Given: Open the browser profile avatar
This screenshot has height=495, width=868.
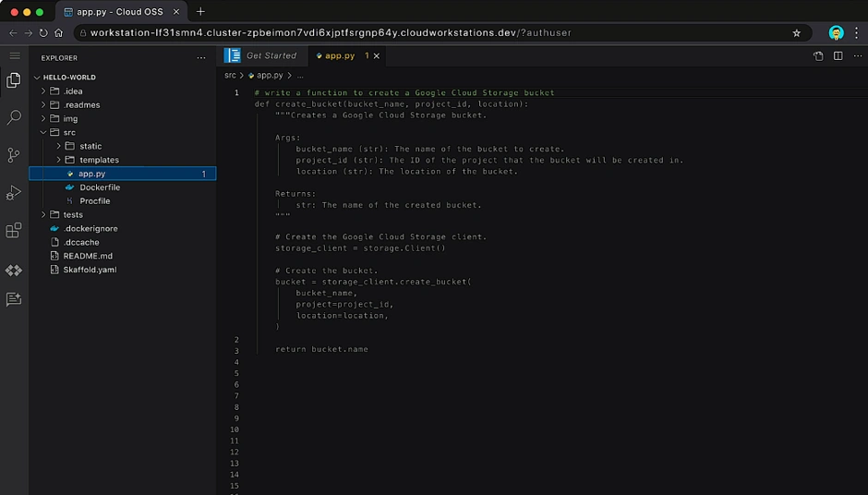Looking at the screenshot, I should pos(836,33).
